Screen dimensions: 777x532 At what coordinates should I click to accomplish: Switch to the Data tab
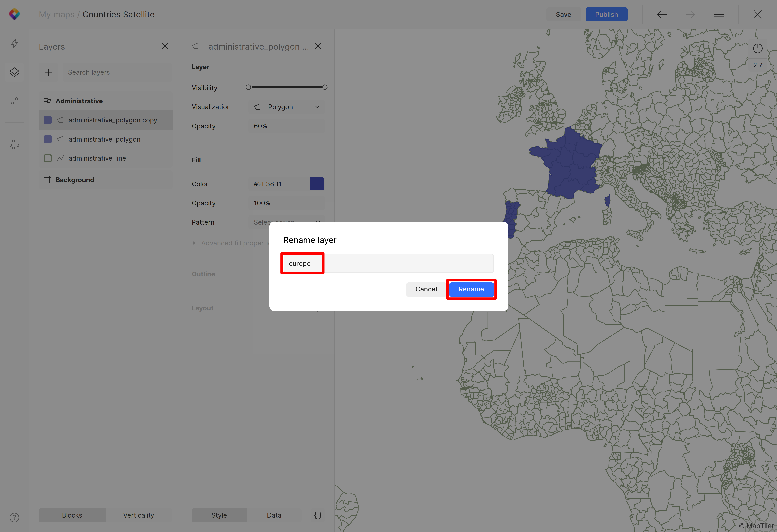pyautogui.click(x=273, y=515)
